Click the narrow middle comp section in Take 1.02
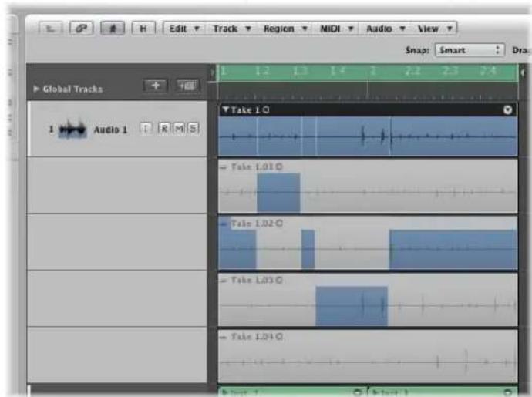This screenshot has height=397, width=532. (308, 249)
